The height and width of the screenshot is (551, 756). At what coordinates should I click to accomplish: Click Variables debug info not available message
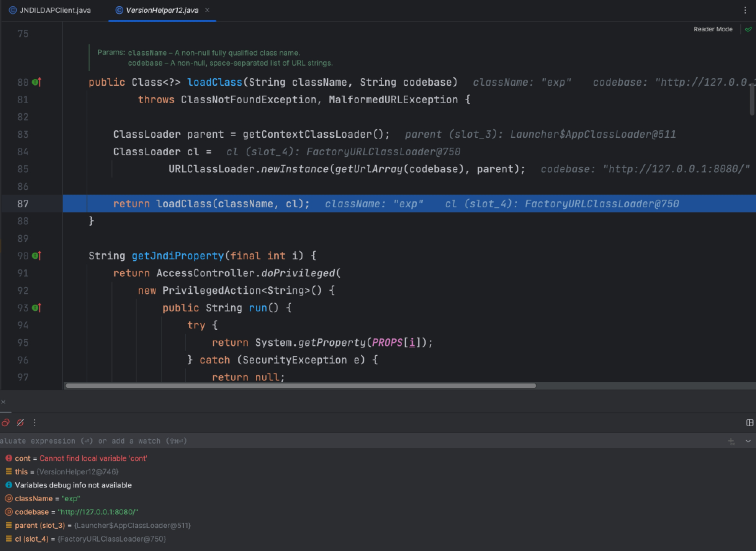click(x=73, y=485)
